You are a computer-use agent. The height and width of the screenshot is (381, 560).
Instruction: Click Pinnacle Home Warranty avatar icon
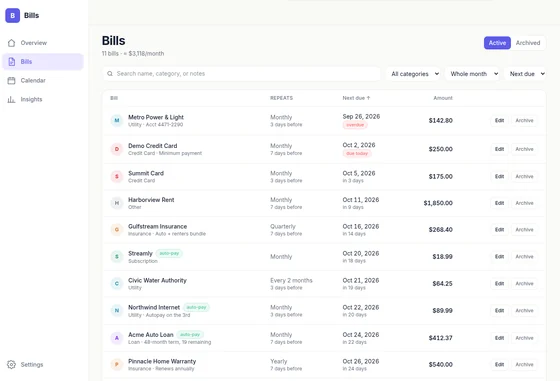pos(117,364)
